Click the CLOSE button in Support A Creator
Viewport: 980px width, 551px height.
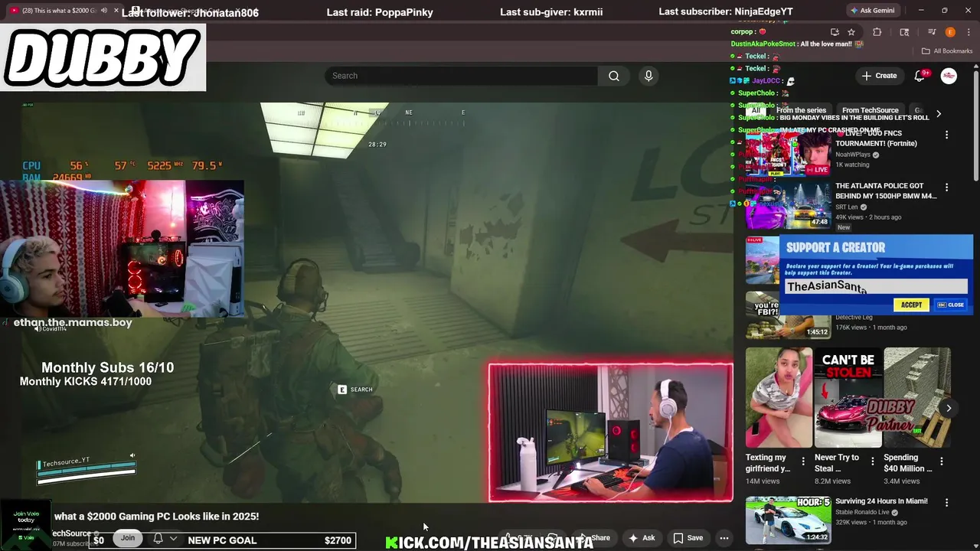952,305
